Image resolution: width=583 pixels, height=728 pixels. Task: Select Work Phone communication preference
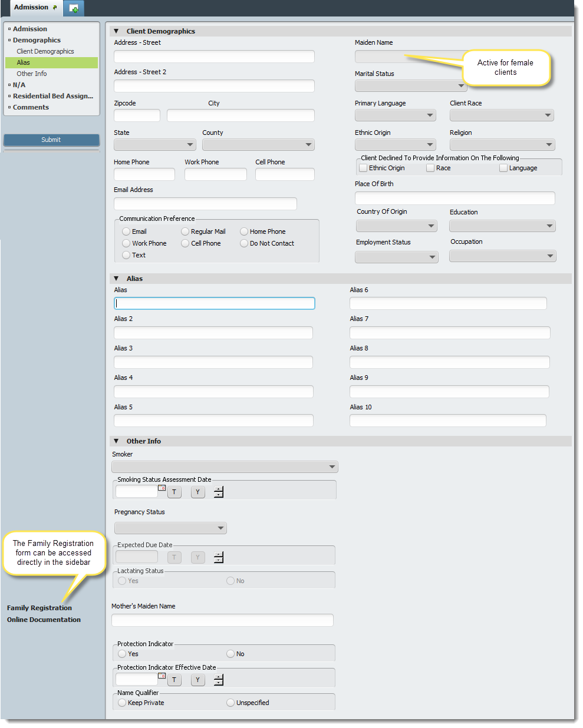[126, 243]
